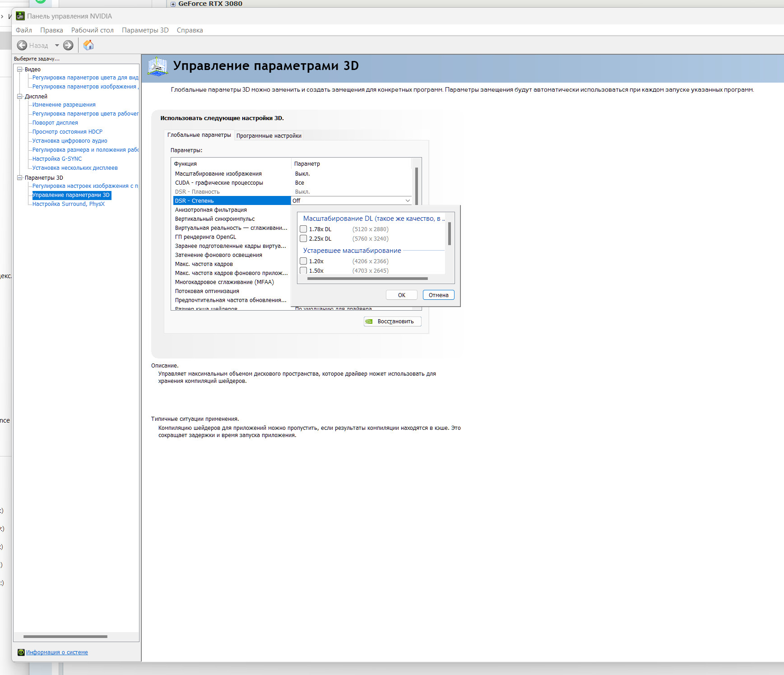Image resolution: width=784 pixels, height=675 pixels.
Task: Click the NVIDIA Control Panel title icon
Action: click(x=20, y=16)
